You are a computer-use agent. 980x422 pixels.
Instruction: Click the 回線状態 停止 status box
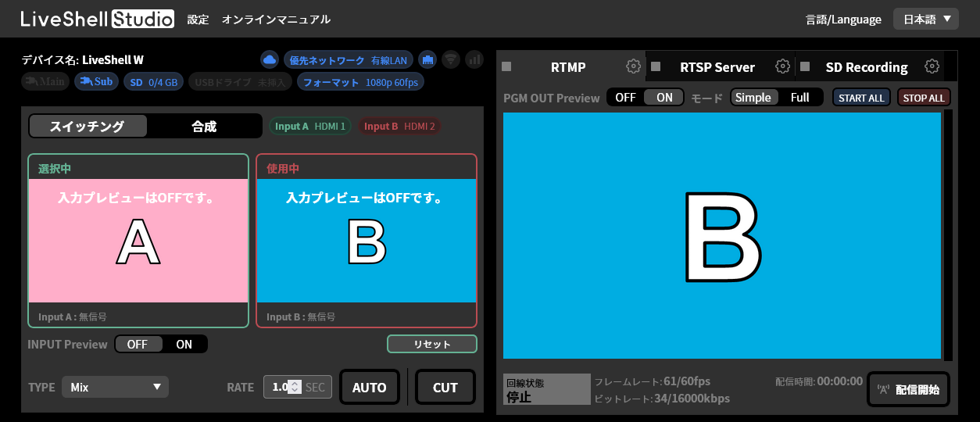(x=547, y=389)
